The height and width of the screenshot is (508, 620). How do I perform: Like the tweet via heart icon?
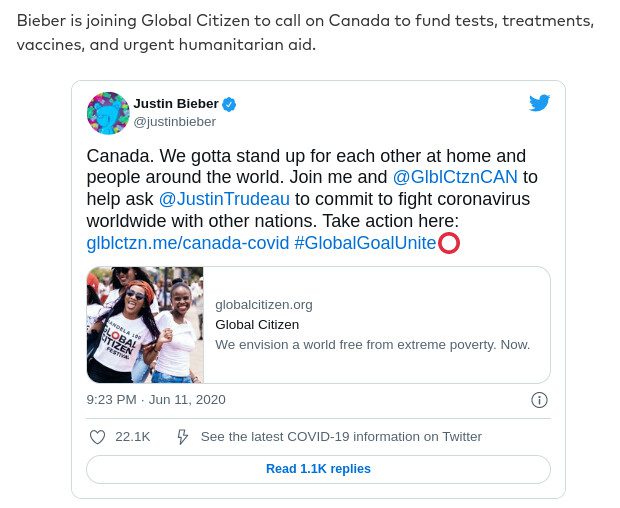97,437
